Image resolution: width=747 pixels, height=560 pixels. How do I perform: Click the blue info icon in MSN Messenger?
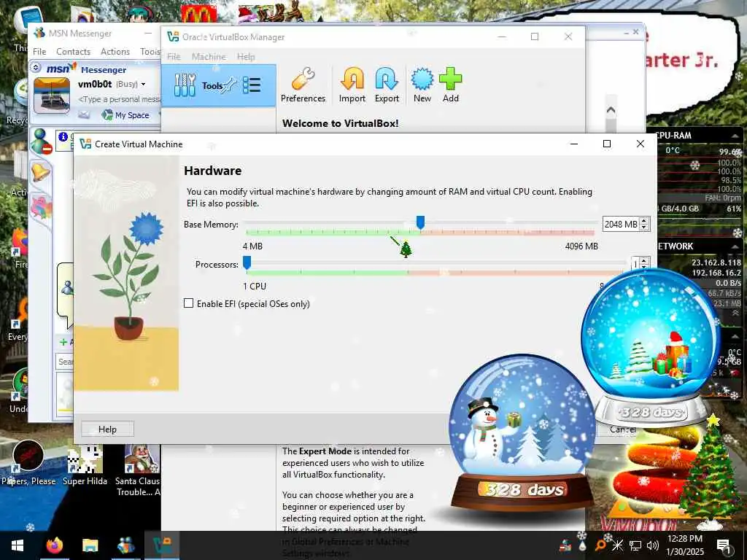pyautogui.click(x=63, y=137)
